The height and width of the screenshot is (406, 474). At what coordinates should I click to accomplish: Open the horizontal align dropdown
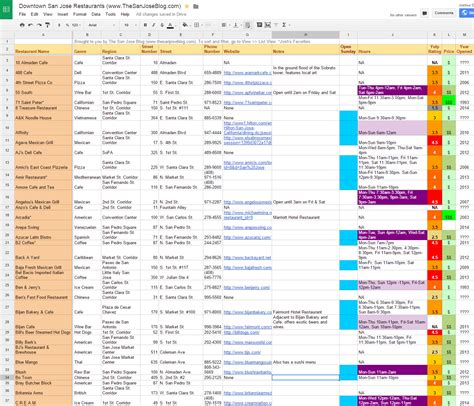point(225,25)
